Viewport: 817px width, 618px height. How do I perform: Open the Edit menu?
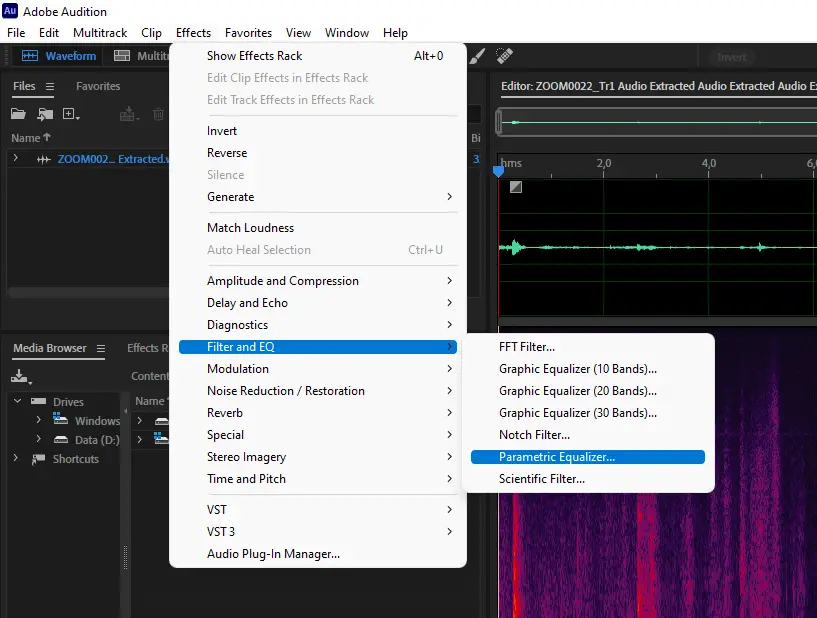pyautogui.click(x=49, y=33)
